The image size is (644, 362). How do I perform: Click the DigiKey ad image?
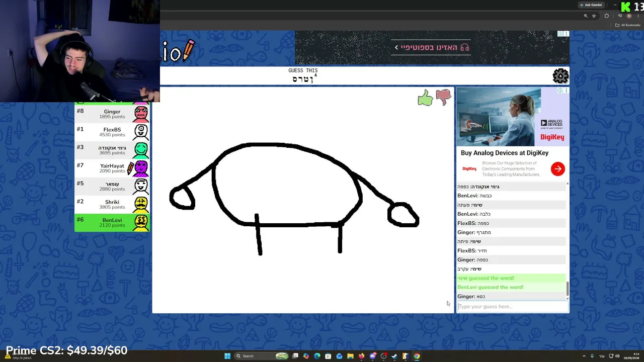[513, 117]
